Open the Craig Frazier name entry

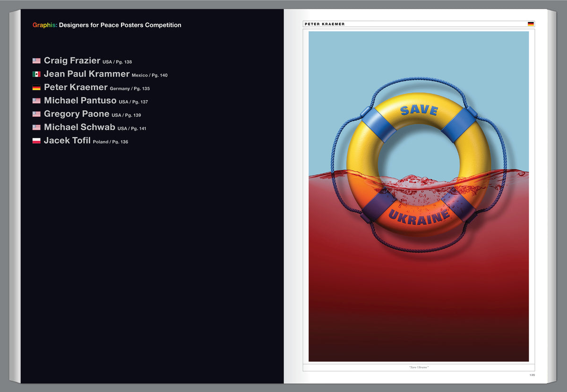coord(72,60)
